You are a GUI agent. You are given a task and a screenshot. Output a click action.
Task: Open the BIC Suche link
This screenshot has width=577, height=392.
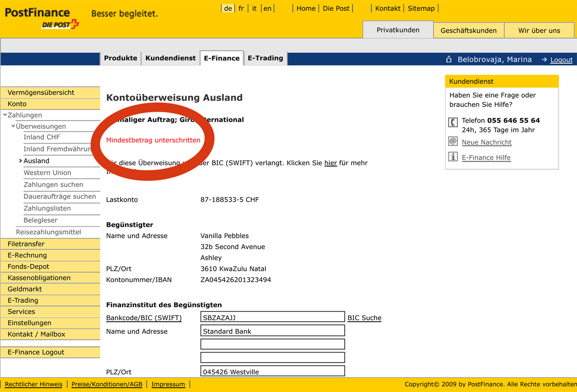pos(364,318)
